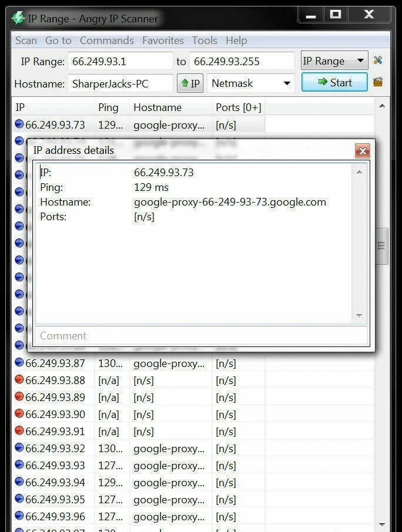Click ping cell of row 66.249.93.93

tap(112, 466)
